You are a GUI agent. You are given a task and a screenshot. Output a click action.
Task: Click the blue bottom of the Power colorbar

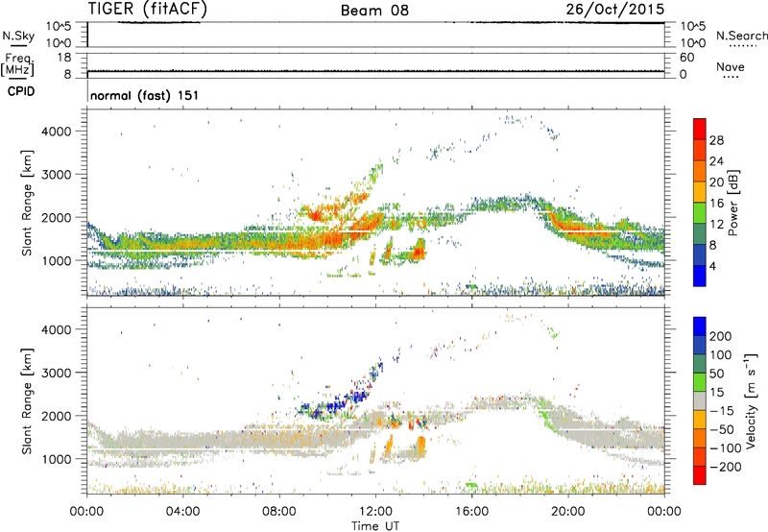[700, 276]
